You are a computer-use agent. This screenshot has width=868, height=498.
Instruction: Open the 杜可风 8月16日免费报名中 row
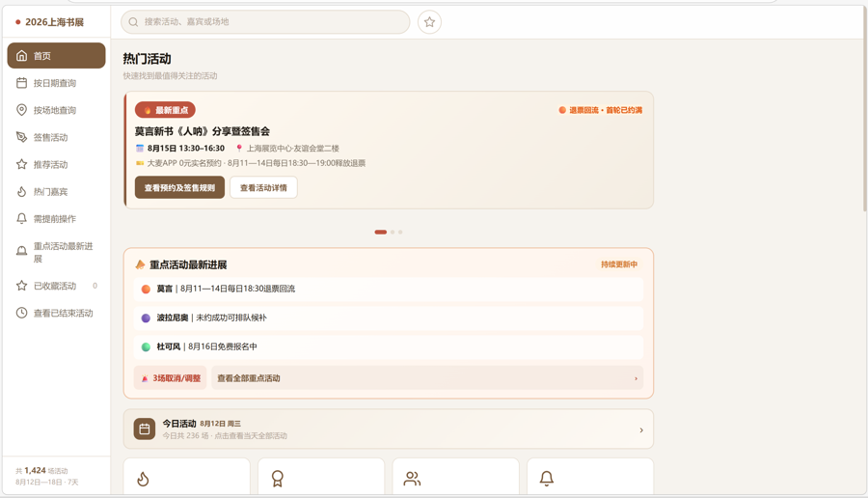pyautogui.click(x=388, y=346)
